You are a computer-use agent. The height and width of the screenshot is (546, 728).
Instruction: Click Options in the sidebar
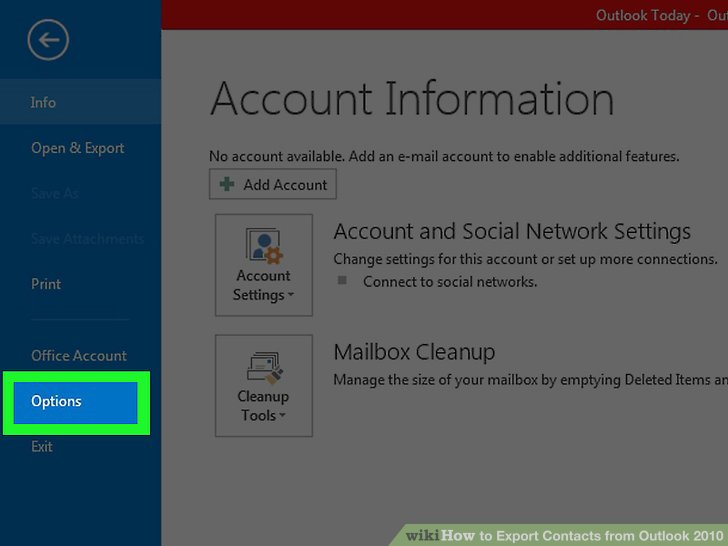pos(76,402)
